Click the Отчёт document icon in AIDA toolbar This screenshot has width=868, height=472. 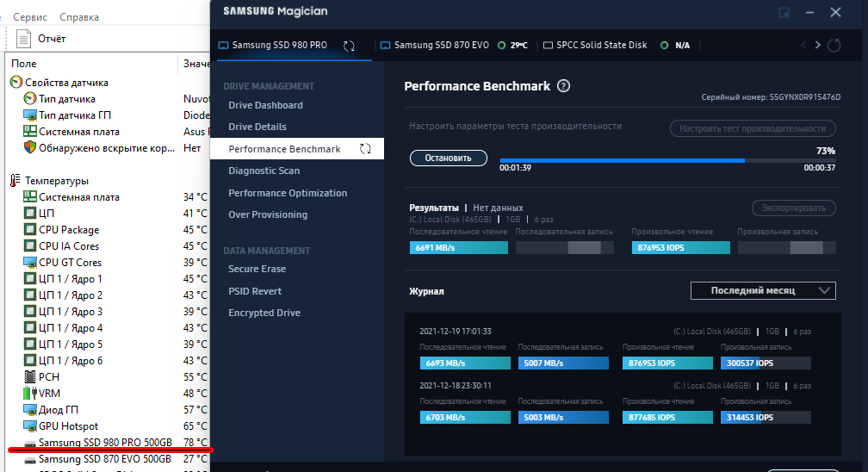click(x=23, y=39)
